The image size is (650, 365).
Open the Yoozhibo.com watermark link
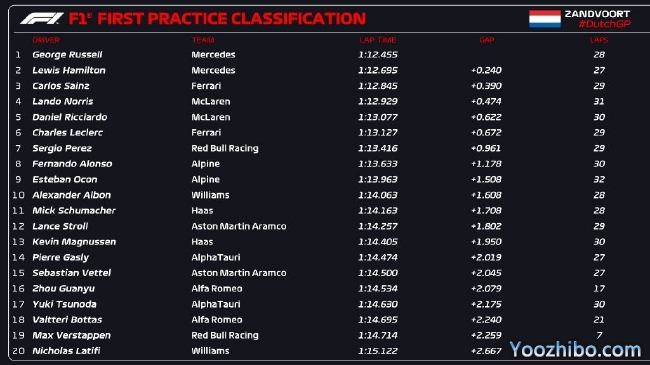pos(575,350)
